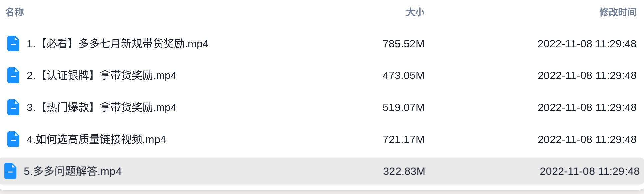Open 1.【必看】多多七月新规带货奖励.mp4 file name
The image size is (644, 194).
click(x=118, y=44)
